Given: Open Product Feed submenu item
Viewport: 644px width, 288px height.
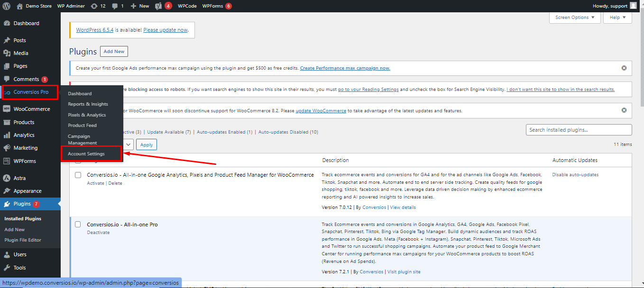Looking at the screenshot, I should coord(82,126).
